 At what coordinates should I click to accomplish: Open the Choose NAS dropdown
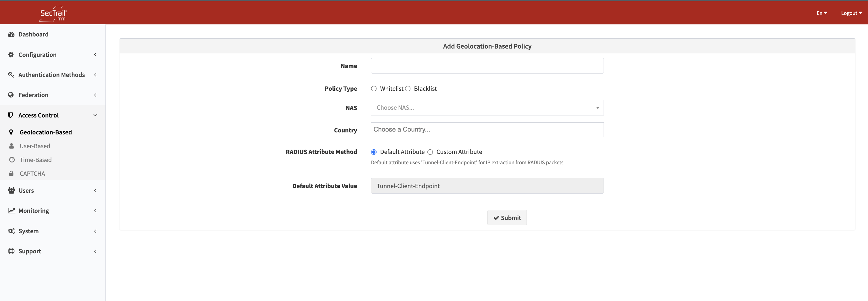coord(487,108)
